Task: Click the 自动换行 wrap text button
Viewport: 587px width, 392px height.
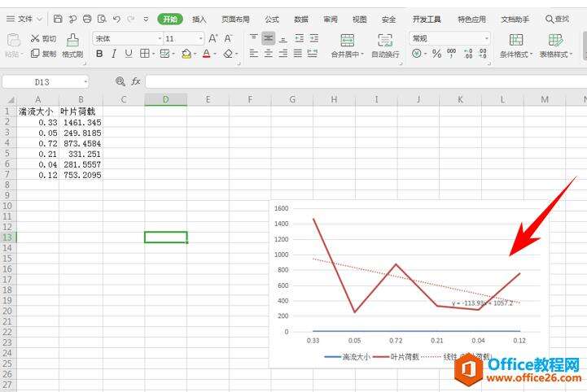Action: point(385,46)
